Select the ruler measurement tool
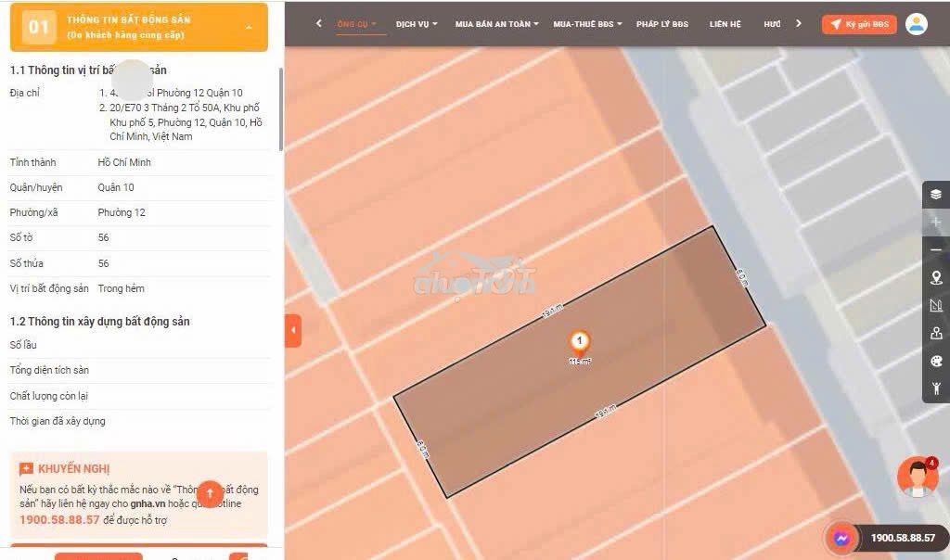 tap(936, 305)
